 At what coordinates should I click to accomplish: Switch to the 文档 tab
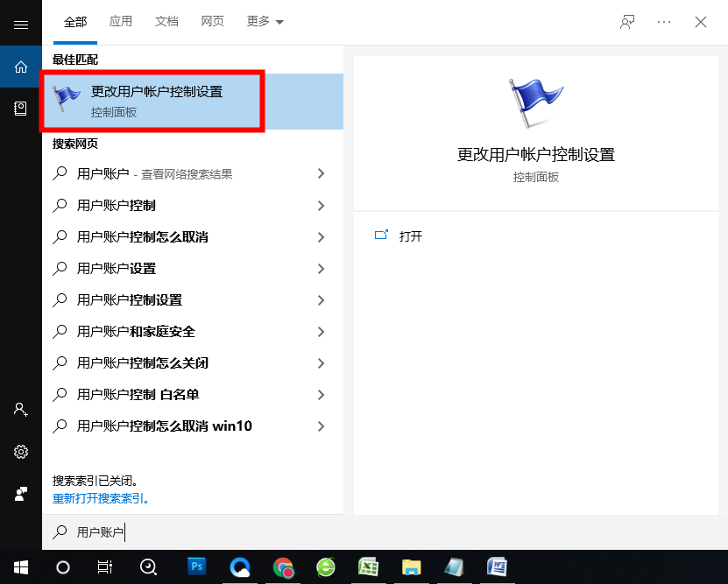click(166, 21)
